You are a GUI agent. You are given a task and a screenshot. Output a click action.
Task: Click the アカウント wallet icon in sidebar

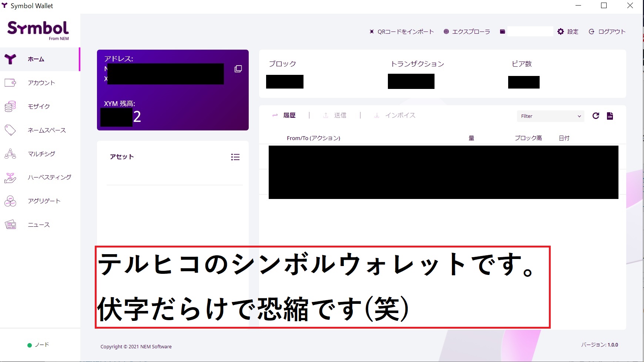(10, 83)
